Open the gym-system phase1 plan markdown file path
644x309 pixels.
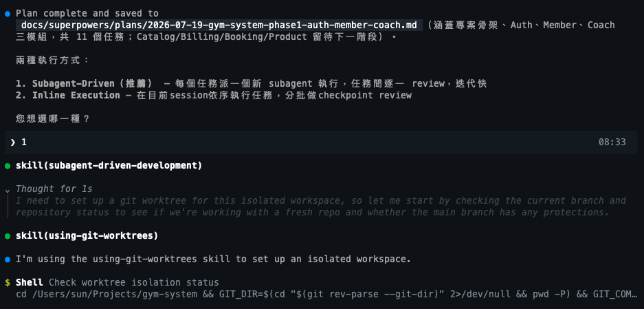[219, 25]
